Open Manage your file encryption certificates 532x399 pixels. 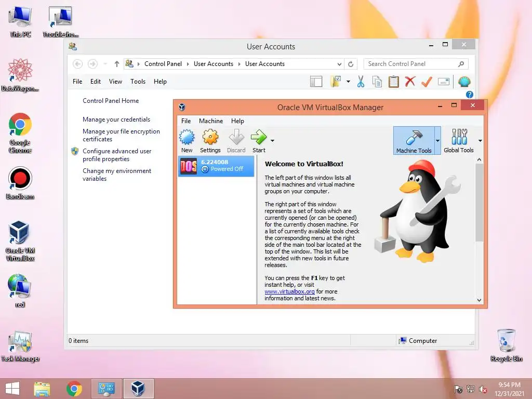coord(121,135)
